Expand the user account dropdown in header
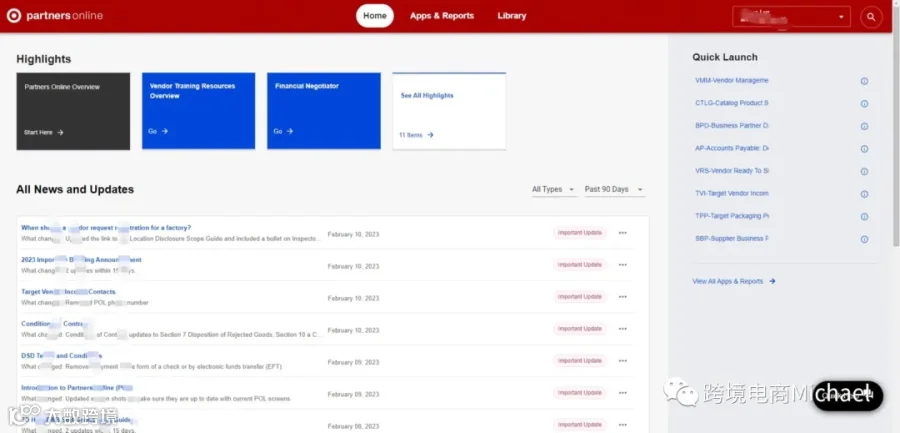Image resolution: width=900 pixels, height=433 pixels. tap(792, 17)
